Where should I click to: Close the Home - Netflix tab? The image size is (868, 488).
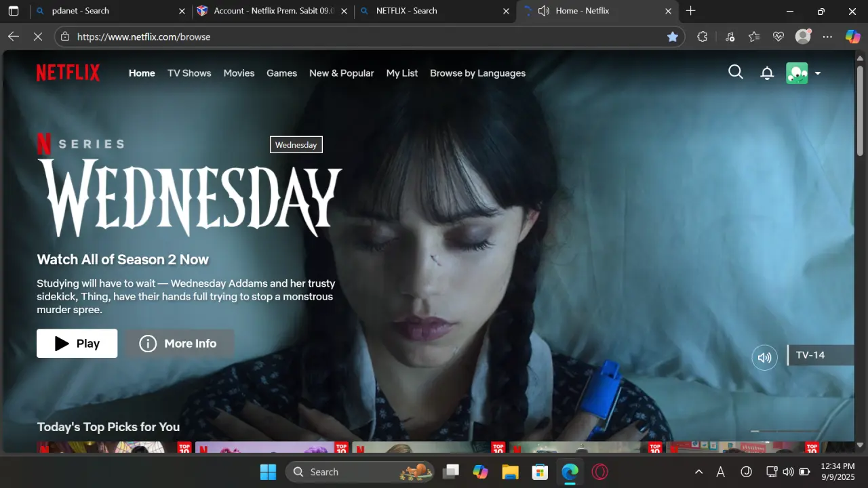click(x=669, y=11)
